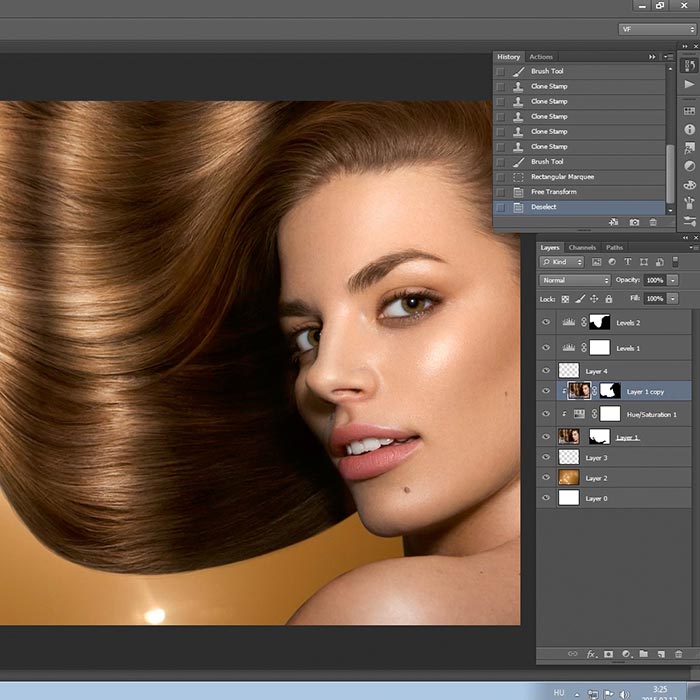This screenshot has height=700, width=700.
Task: Select the Layers tab
Action: pos(550,247)
